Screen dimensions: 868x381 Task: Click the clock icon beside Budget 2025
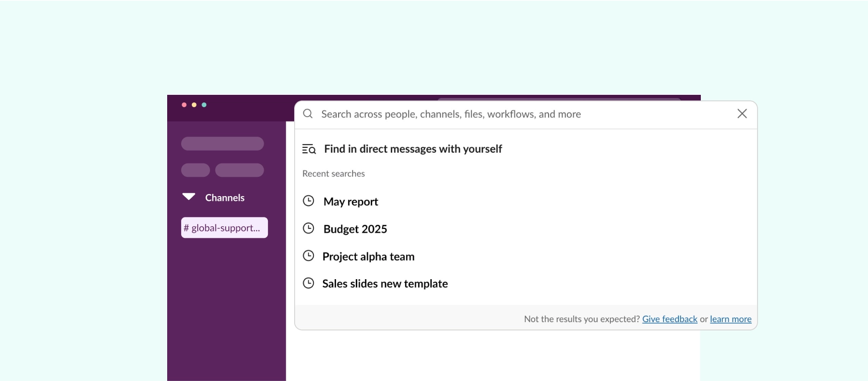(x=309, y=228)
